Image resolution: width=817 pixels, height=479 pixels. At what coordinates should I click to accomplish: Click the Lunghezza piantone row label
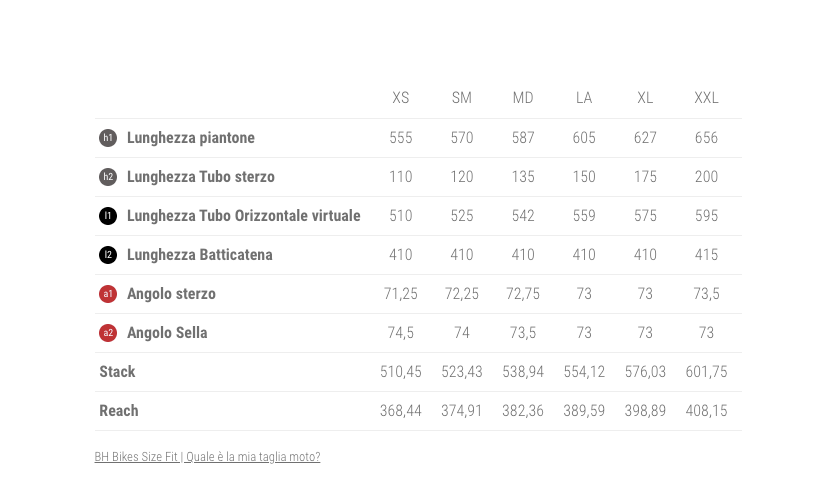pyautogui.click(x=191, y=138)
